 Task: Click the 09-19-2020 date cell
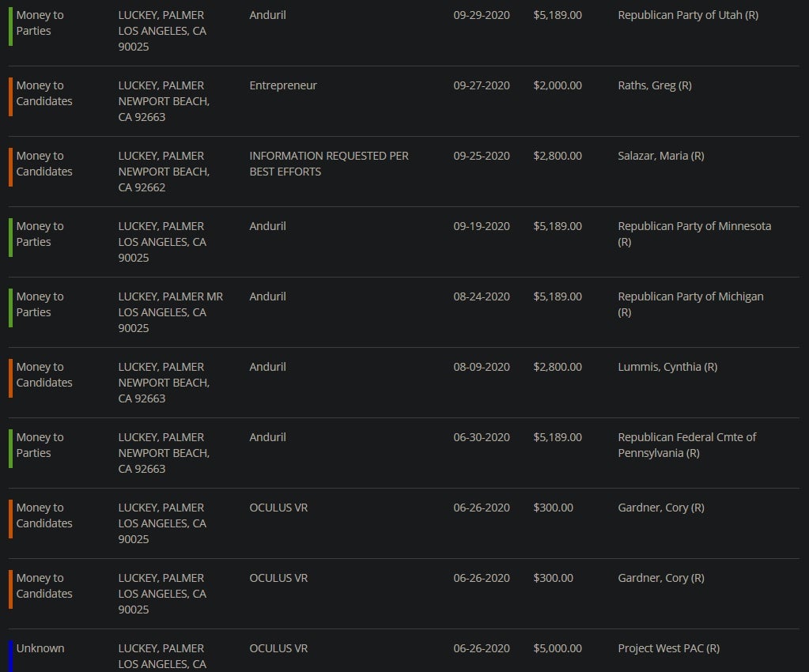(x=481, y=226)
